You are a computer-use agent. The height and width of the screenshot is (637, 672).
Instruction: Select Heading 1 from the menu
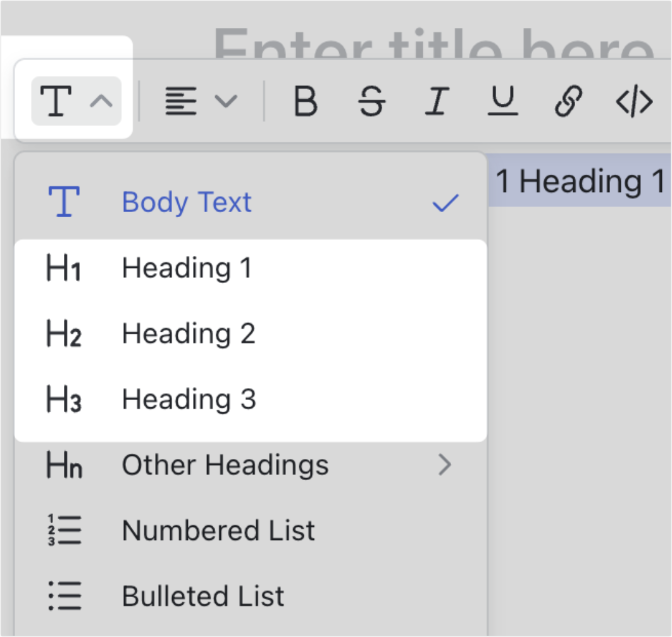pos(185,268)
